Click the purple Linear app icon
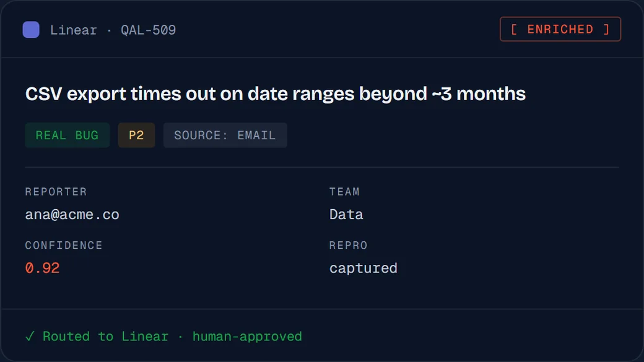This screenshot has width=644, height=362. (x=31, y=30)
